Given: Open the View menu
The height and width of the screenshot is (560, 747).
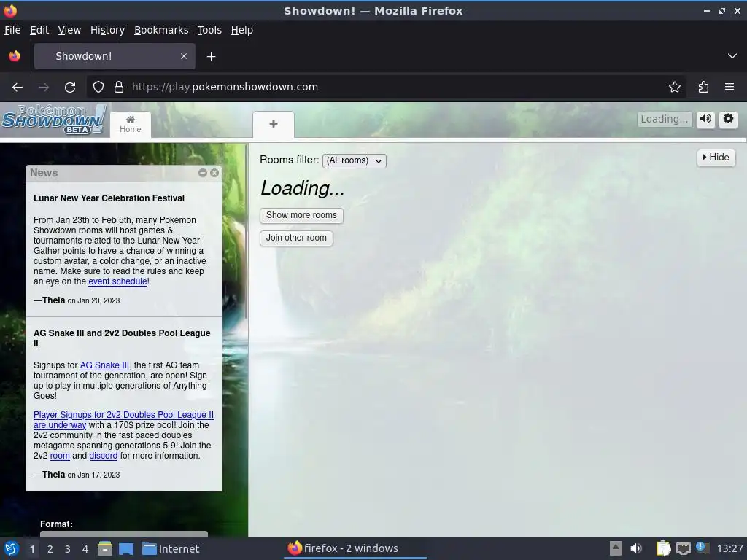Looking at the screenshot, I should tap(69, 30).
